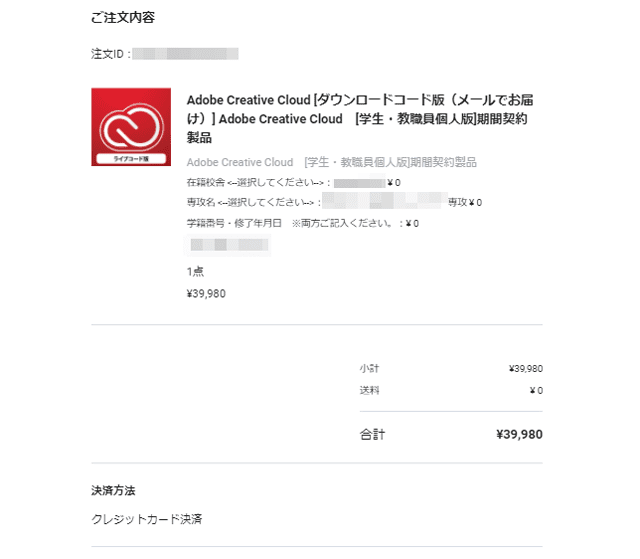Screen dimensions: 640x559
Task: Select the blurred 注文ID number
Action: tap(185, 54)
